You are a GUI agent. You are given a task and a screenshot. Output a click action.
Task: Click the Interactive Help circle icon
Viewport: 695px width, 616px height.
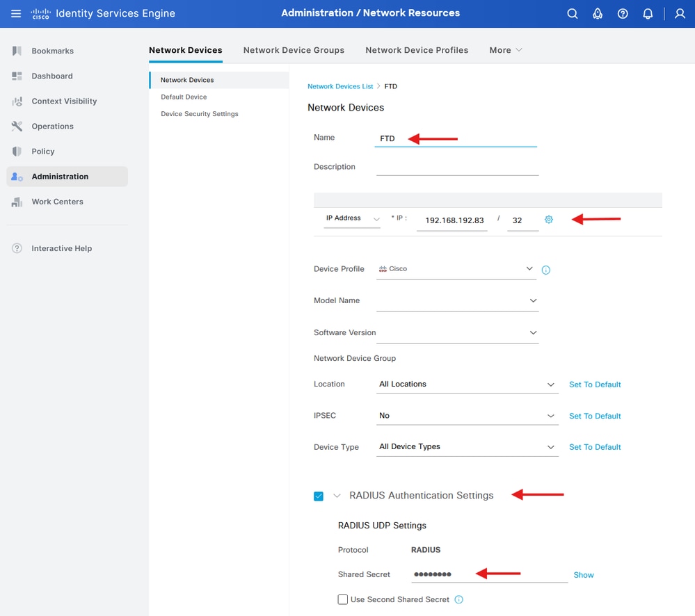[17, 248]
